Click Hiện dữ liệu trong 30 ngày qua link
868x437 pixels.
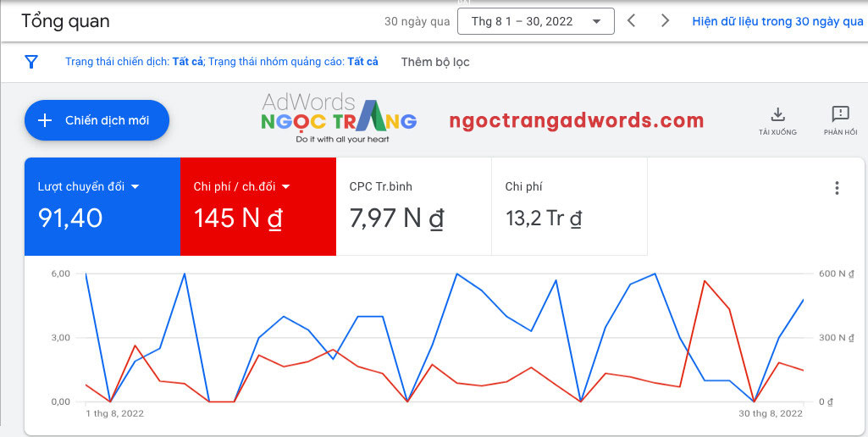click(x=777, y=22)
